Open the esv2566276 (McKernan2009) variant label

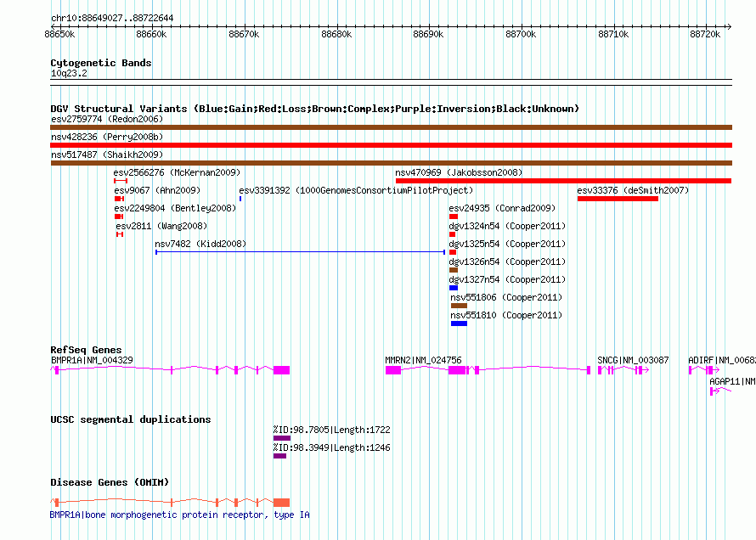coord(177,172)
